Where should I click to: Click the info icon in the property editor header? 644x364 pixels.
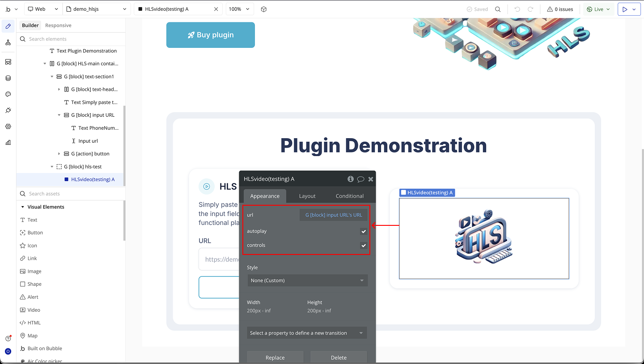click(x=351, y=179)
